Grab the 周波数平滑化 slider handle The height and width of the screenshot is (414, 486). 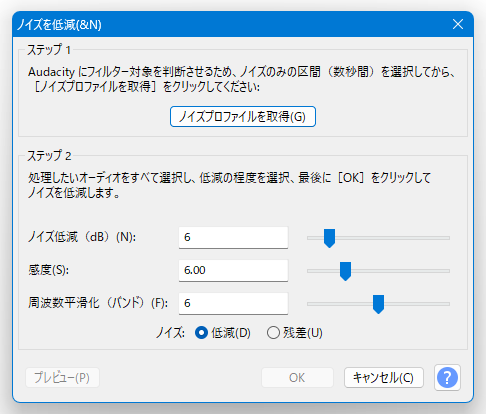point(378,304)
